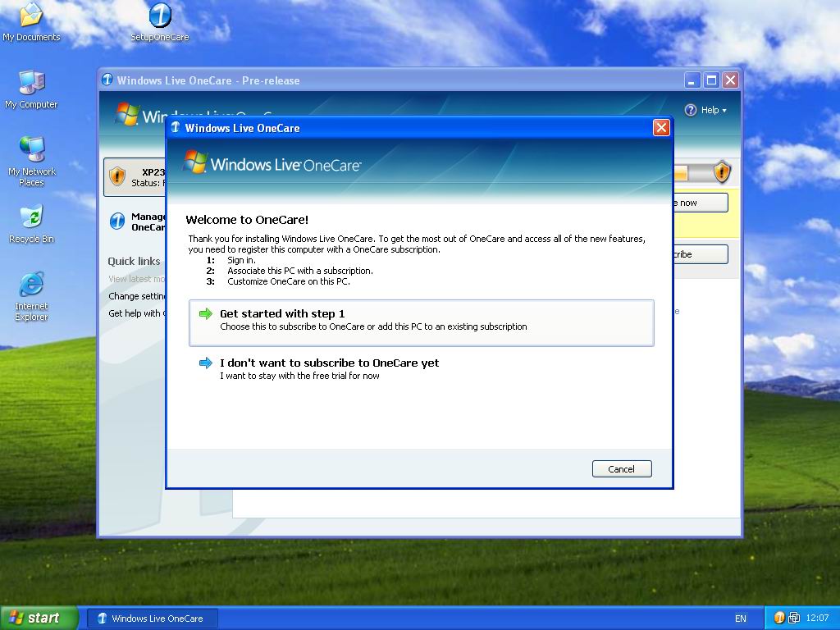Screen dimensions: 840x630
Task: Click the EN language indicator
Action: pos(741,619)
